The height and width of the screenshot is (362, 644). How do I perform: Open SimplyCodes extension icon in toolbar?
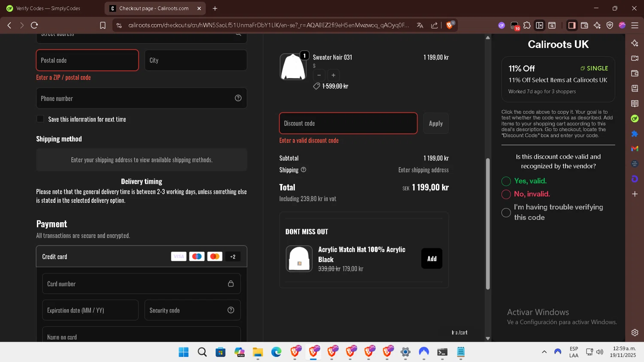(501, 25)
